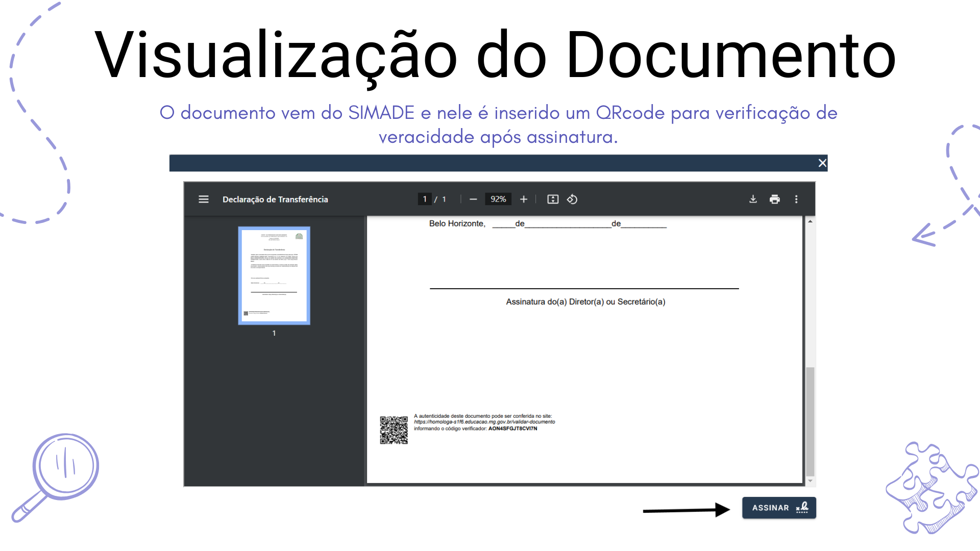Click the scrollbar down arrow
The width and height of the screenshot is (980, 551).
click(810, 481)
